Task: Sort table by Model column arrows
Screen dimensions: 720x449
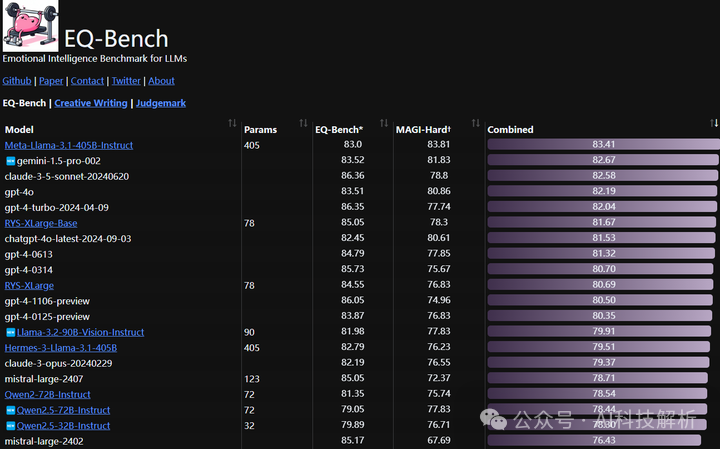Action: tap(232, 123)
